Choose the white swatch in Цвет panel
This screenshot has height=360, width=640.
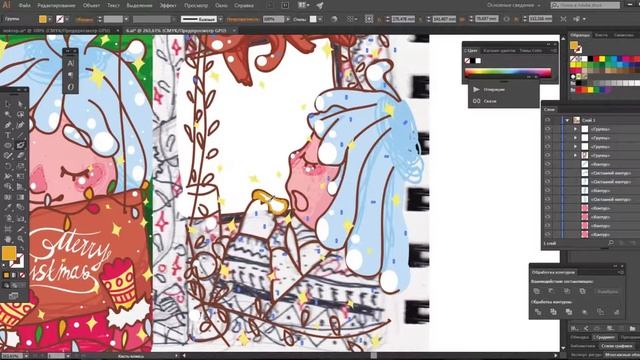478,60
